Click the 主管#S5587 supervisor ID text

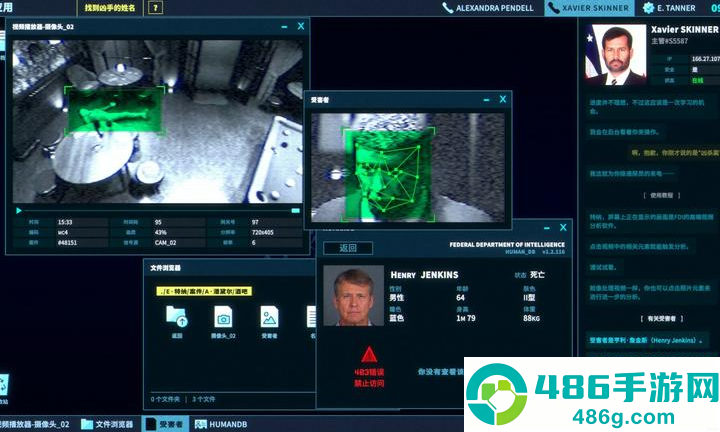[669, 41]
